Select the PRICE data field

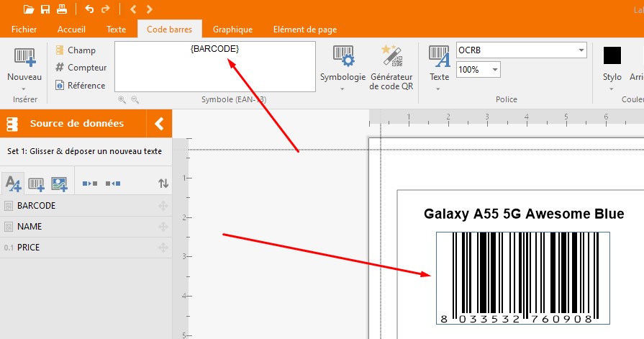click(86, 248)
